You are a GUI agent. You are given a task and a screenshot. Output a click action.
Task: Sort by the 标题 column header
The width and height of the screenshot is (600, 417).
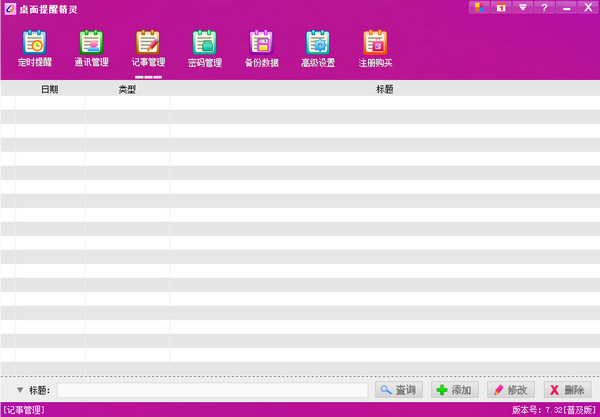(384, 89)
